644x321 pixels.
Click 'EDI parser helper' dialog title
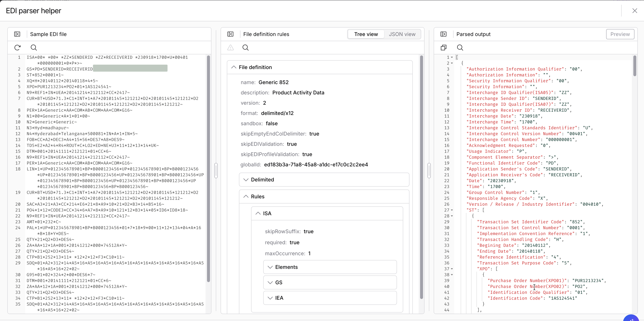[33, 11]
